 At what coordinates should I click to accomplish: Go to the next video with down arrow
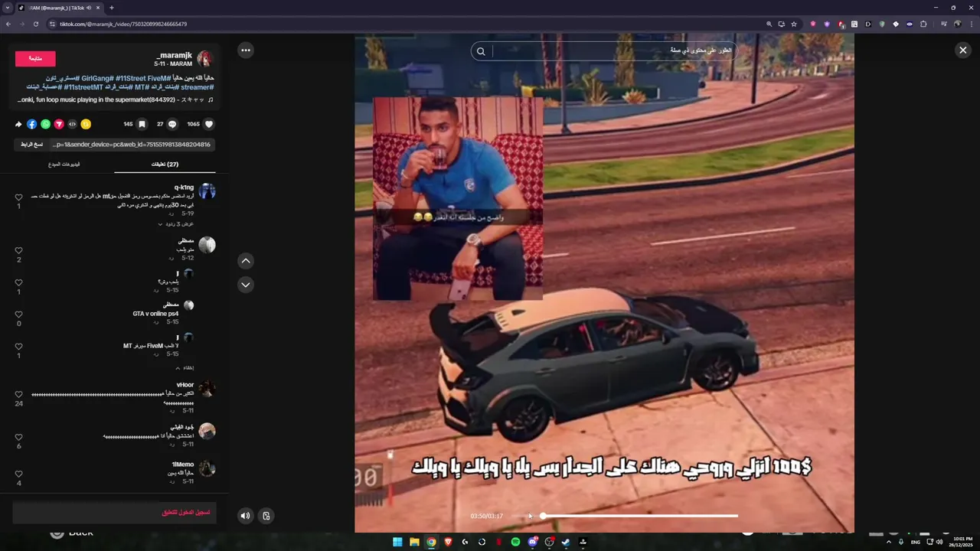[x=245, y=285]
